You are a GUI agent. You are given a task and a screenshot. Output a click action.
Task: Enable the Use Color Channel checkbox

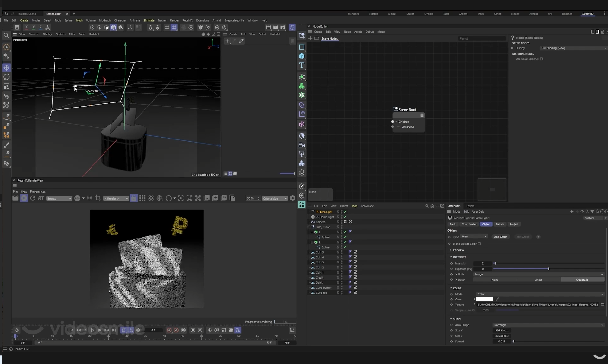[x=541, y=59]
